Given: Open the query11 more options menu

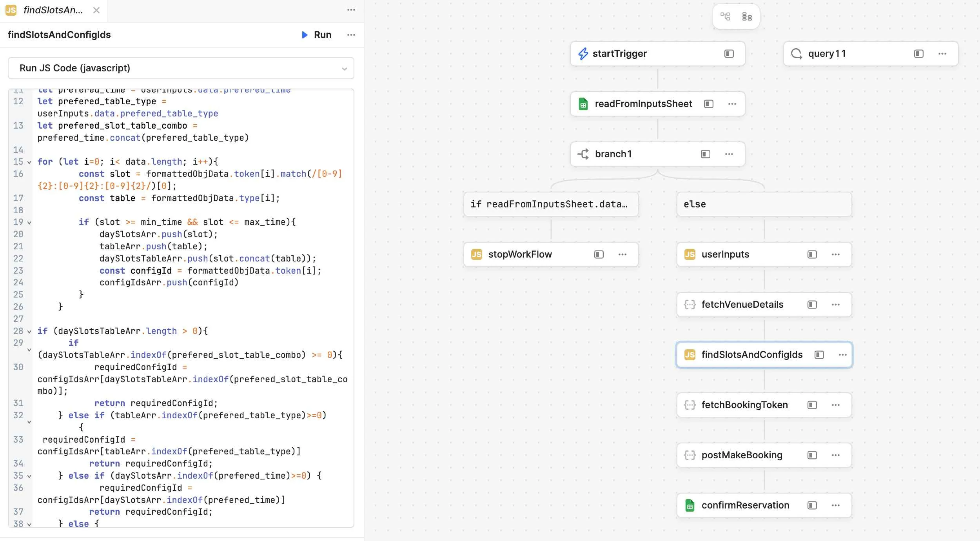Looking at the screenshot, I should coord(942,54).
